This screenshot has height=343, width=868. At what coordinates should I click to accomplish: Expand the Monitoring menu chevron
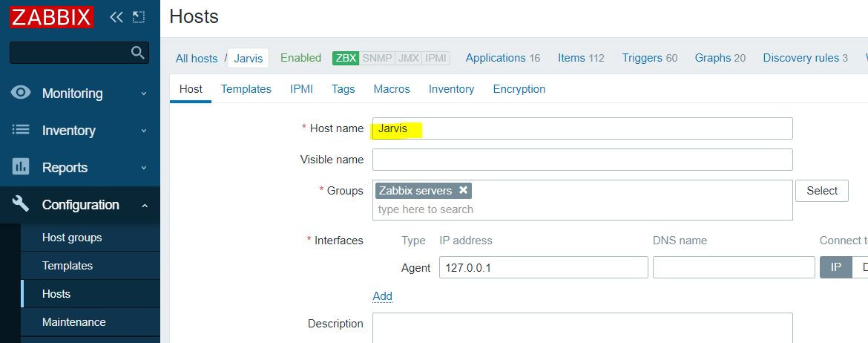click(x=144, y=94)
